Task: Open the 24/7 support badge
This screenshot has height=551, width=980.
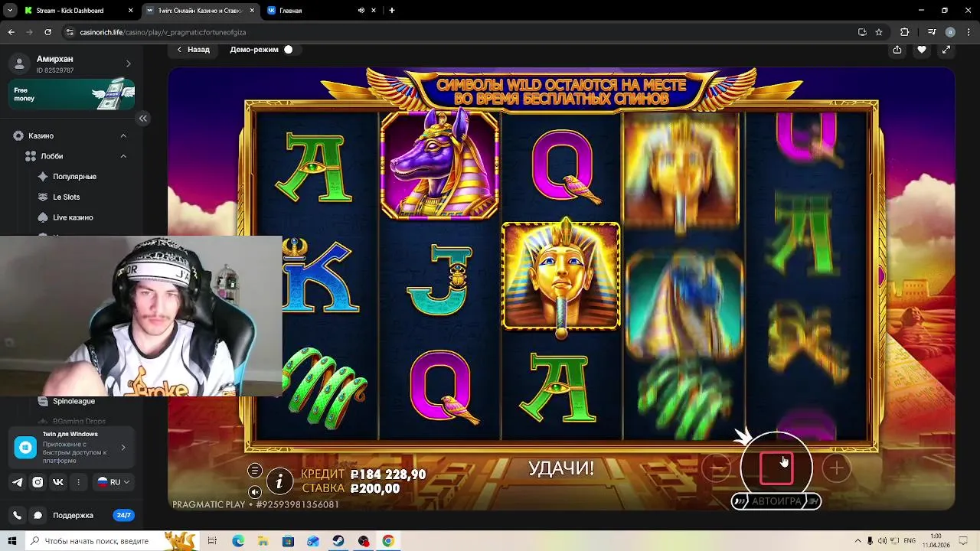Action: pyautogui.click(x=123, y=516)
